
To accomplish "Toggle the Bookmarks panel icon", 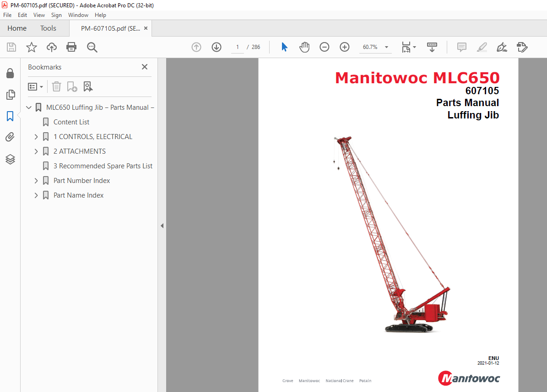I will [10, 116].
